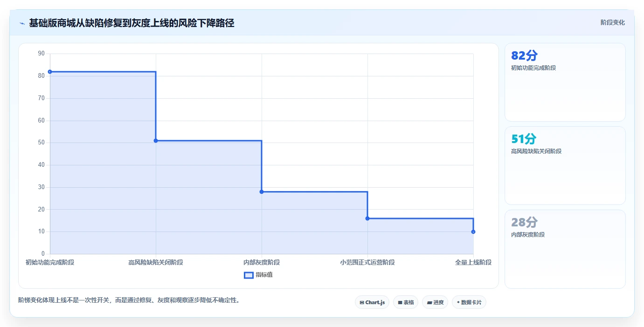Open the 51分 stat card
Viewport: 644px width, 327px height.
[x=565, y=165]
